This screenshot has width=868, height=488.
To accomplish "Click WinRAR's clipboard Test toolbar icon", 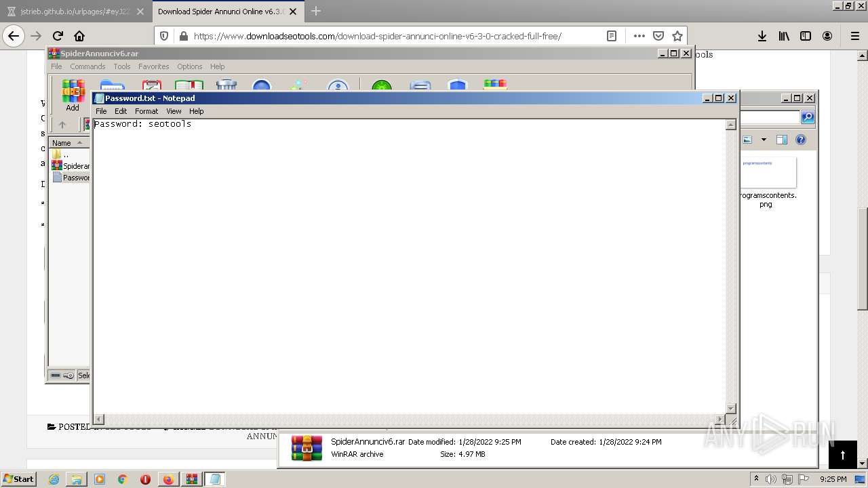I will click(x=151, y=85).
